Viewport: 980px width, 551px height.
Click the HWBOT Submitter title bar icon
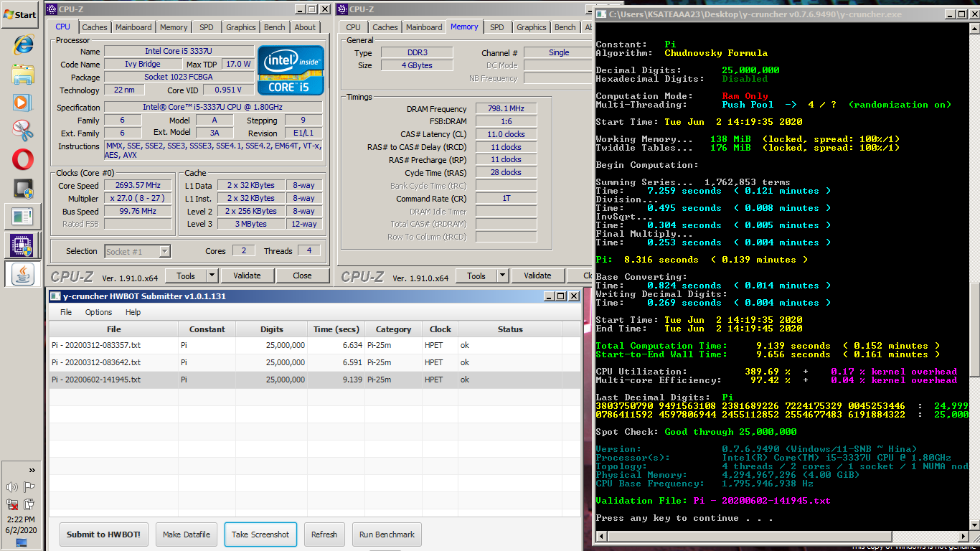point(55,296)
